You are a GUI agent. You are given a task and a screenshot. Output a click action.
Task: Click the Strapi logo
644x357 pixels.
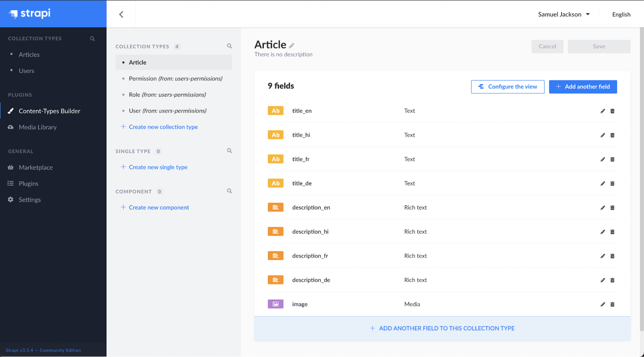[30, 14]
